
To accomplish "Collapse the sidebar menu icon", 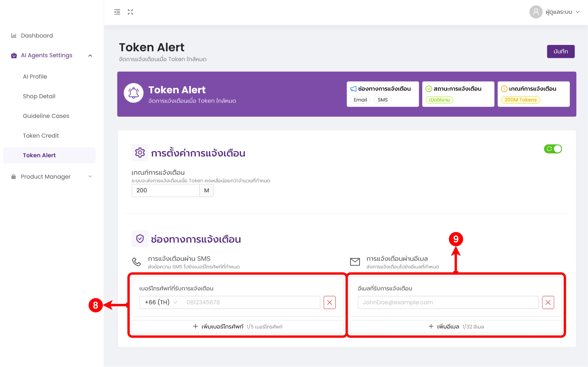I will (117, 12).
